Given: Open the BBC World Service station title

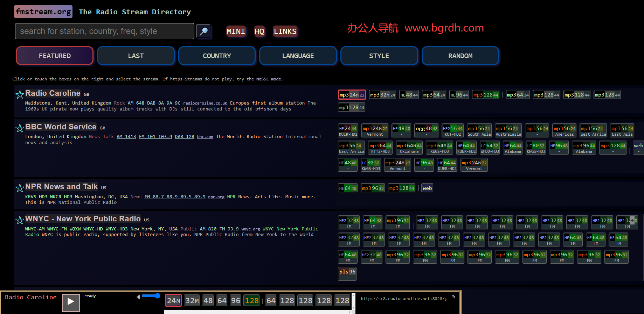Looking at the screenshot, I should pos(61,127).
